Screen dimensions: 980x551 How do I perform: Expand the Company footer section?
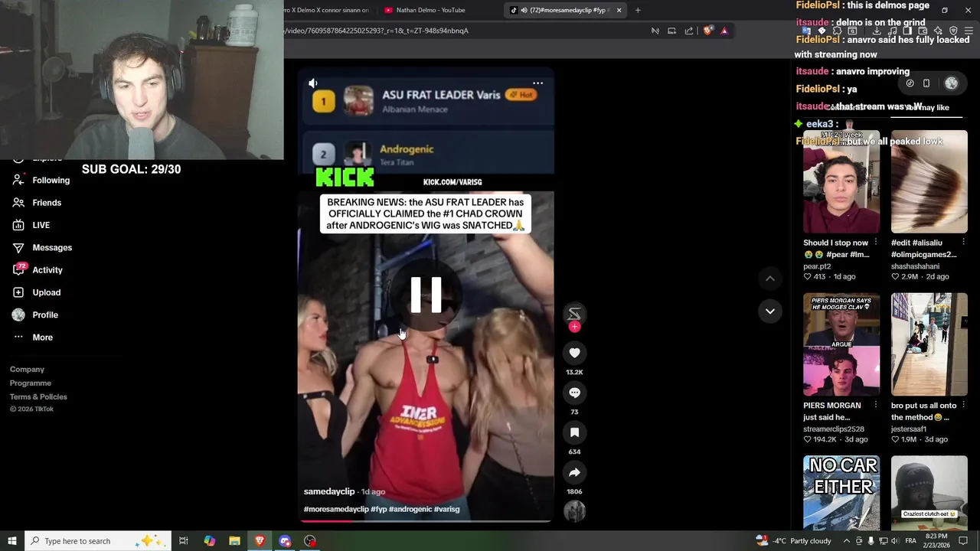pyautogui.click(x=27, y=369)
